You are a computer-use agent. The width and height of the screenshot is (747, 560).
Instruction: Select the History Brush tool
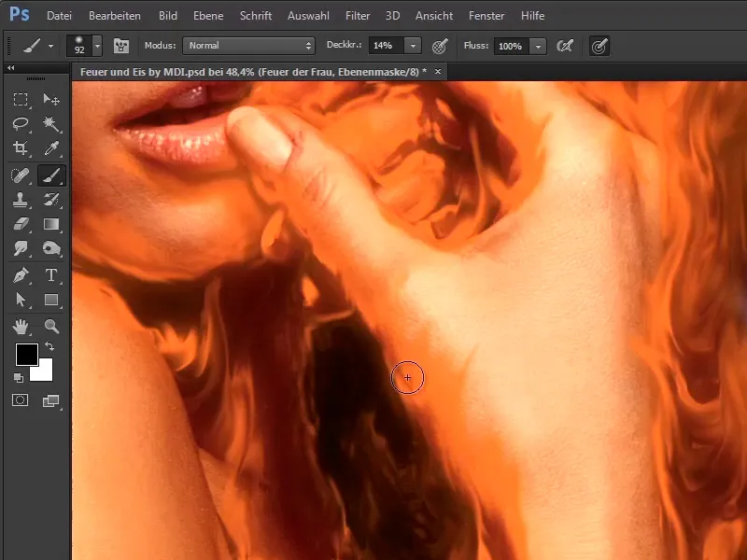click(51, 200)
